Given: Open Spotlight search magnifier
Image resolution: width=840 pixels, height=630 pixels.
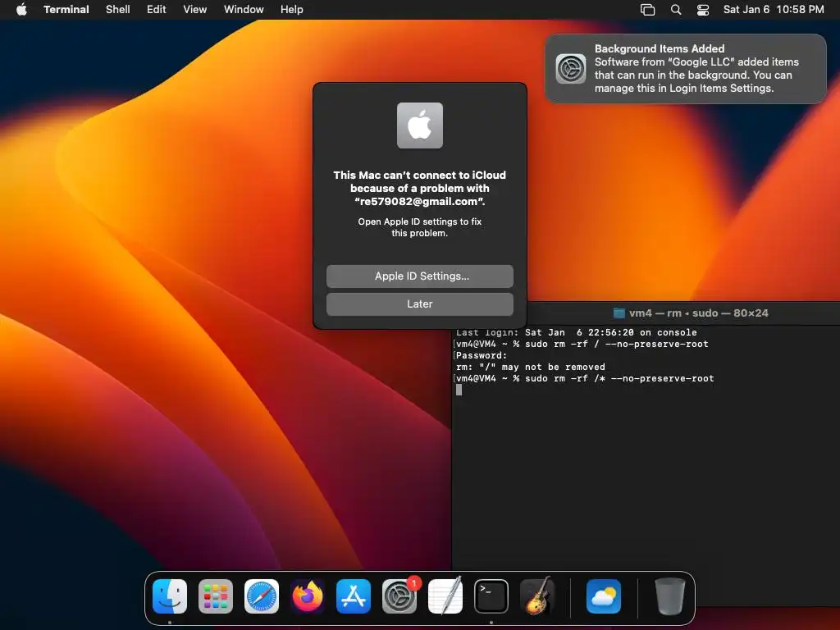Looking at the screenshot, I should pos(676,10).
